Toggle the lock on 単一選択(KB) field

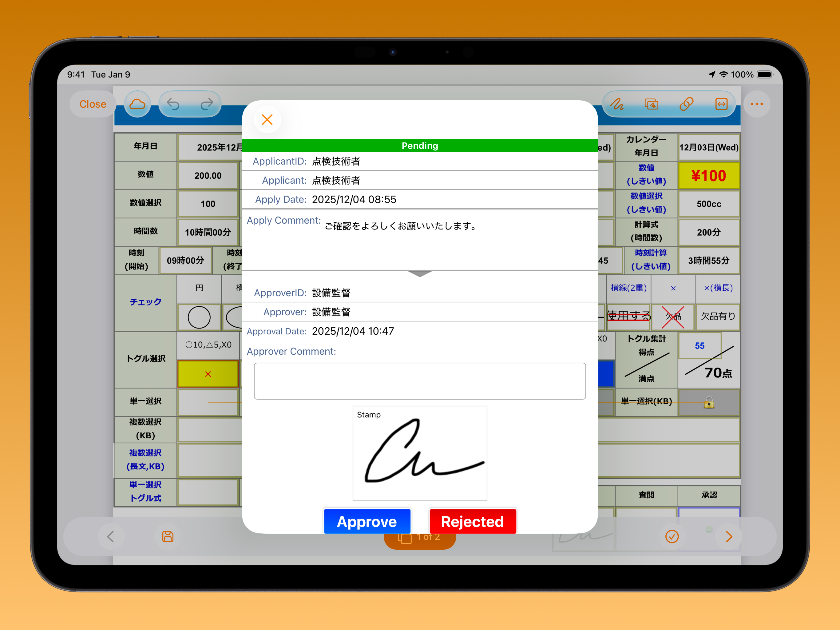click(709, 403)
